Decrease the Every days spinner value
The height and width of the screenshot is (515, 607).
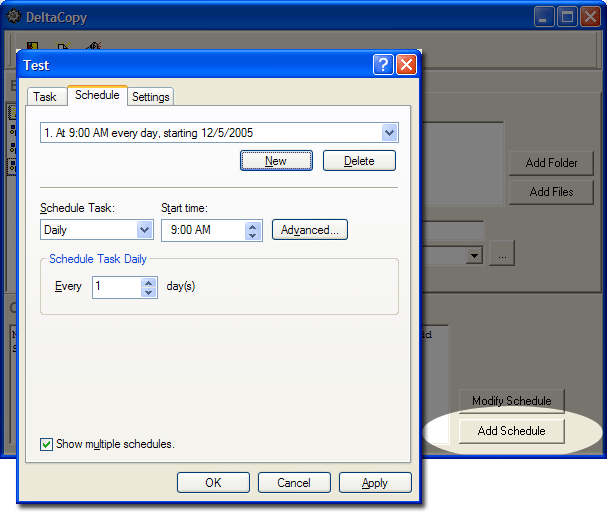coord(149,292)
